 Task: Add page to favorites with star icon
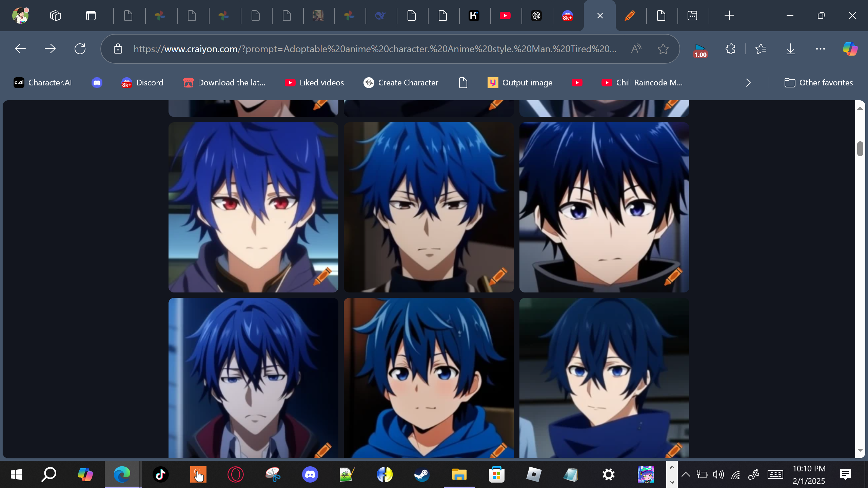tap(663, 49)
